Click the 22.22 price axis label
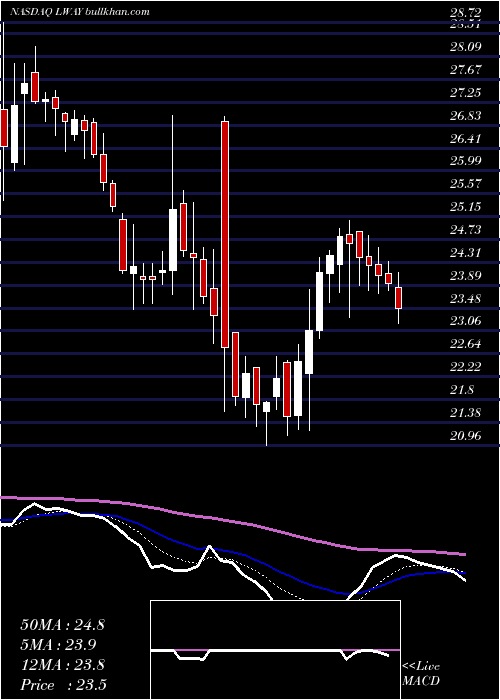Image resolution: width=500 pixels, height=700 pixels. 466,367
